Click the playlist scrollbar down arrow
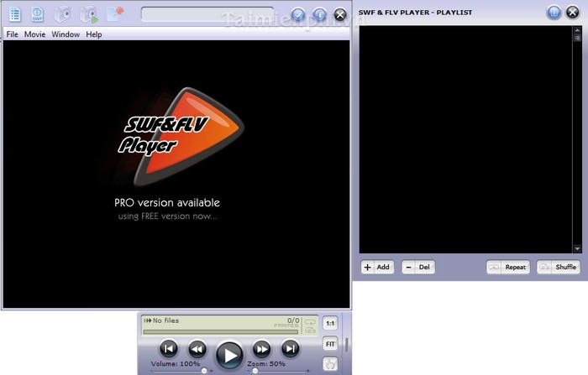The width and height of the screenshot is (588, 375). click(x=577, y=249)
